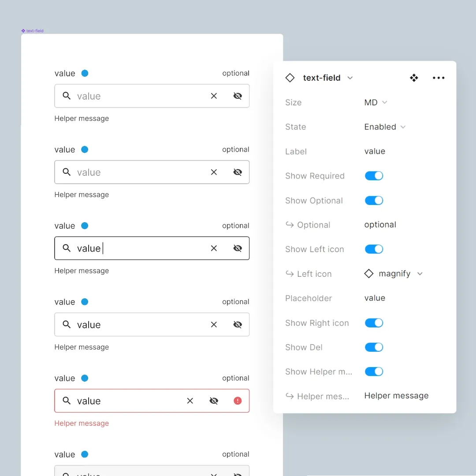Screen dimensions: 476x476
Task: Click the clear X in the red error field
Action: (x=190, y=401)
